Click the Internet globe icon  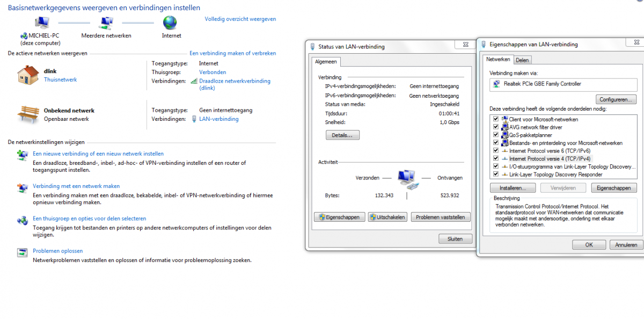[170, 23]
